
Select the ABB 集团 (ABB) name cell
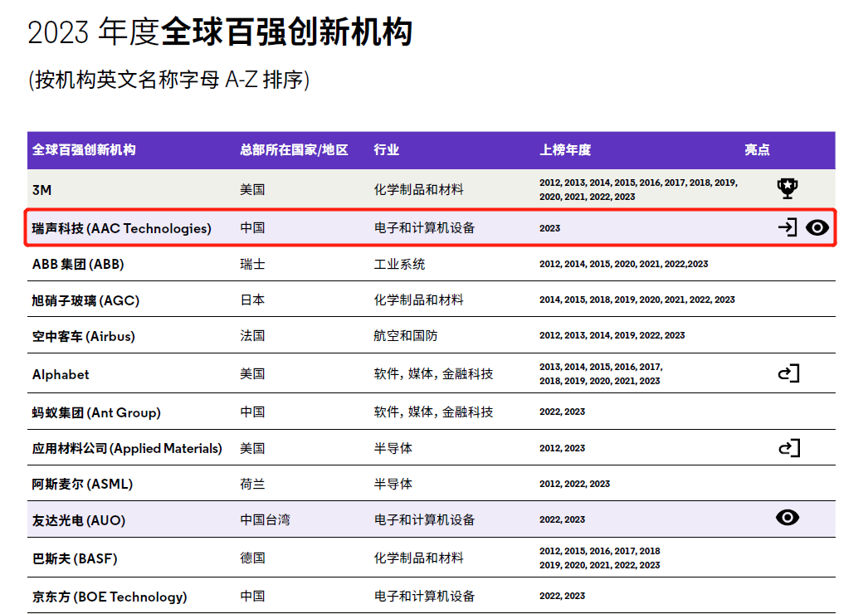[78, 264]
